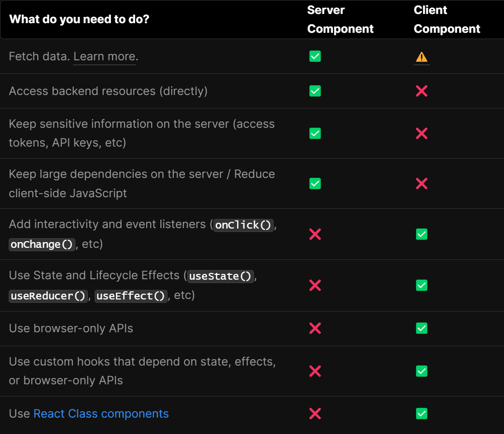Click red X for interactivity and event listeners

coord(315,234)
